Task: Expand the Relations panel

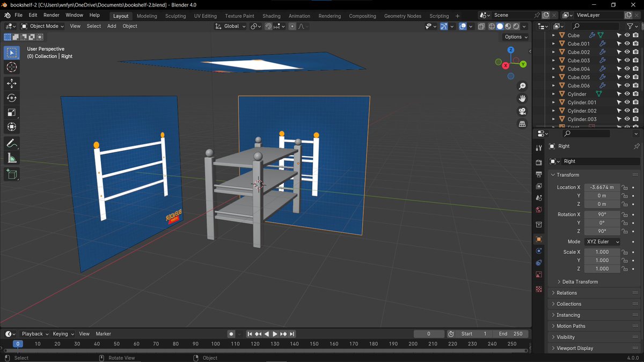Action: [x=594, y=293]
